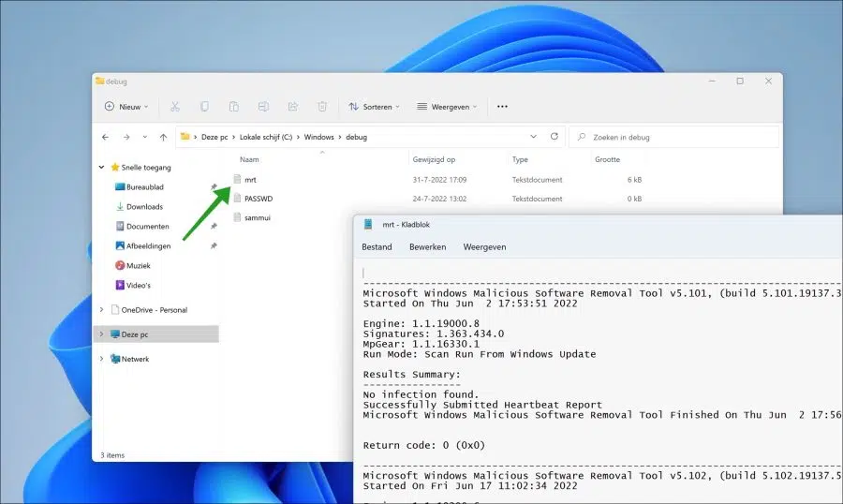843x504 pixels.
Task: Click Deze pc in the breadcrumb path
Action: [214, 137]
